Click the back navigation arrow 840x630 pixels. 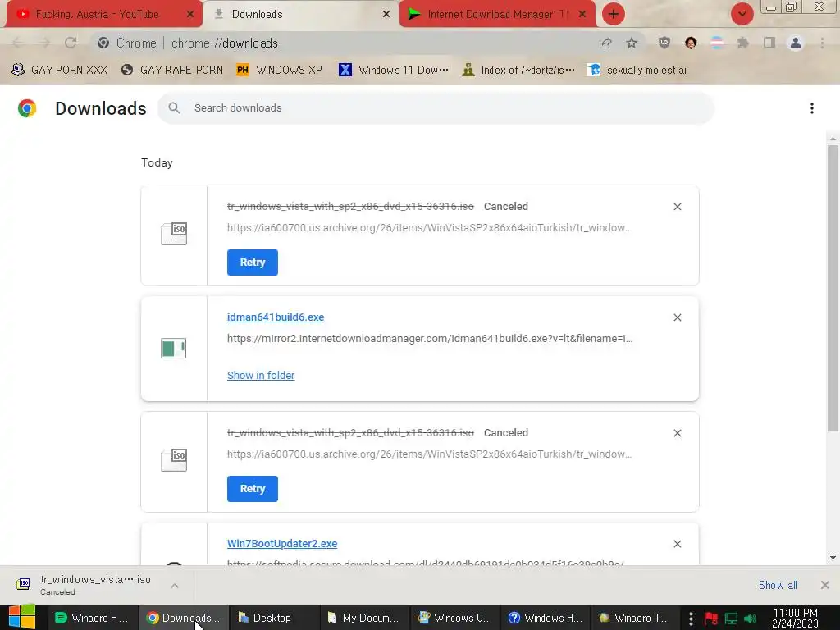point(18,43)
